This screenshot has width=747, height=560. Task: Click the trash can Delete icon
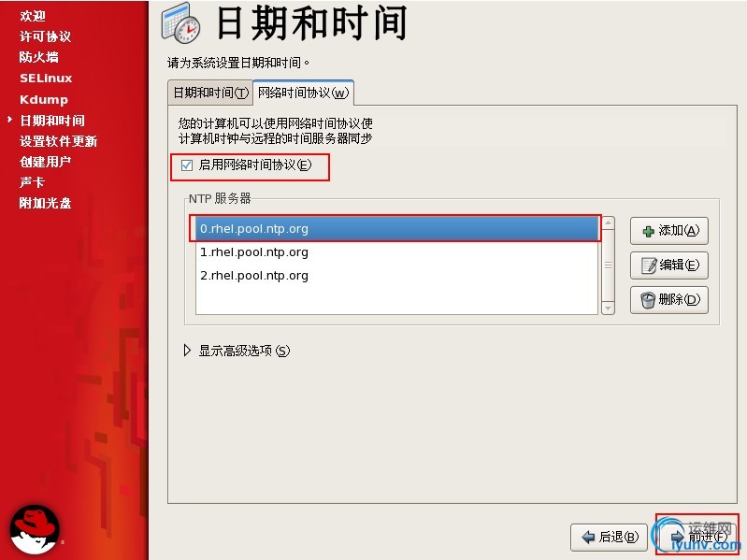tap(648, 300)
